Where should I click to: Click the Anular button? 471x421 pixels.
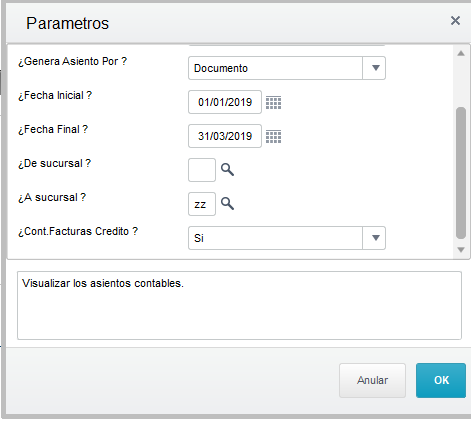pyautogui.click(x=372, y=380)
